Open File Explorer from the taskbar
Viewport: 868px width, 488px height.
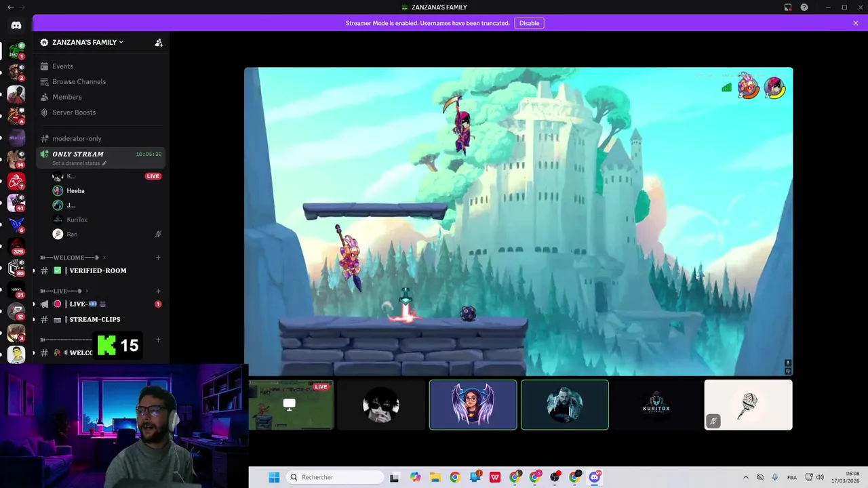tap(435, 477)
